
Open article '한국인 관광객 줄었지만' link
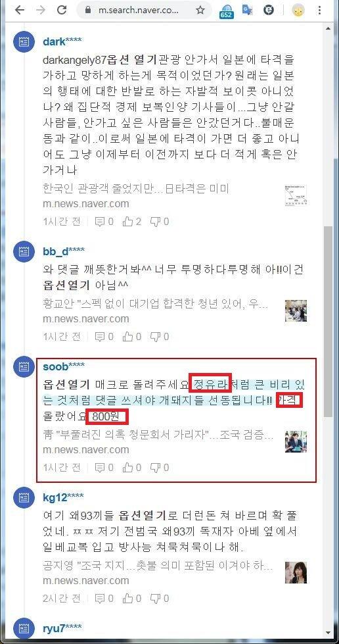[x=136, y=189]
